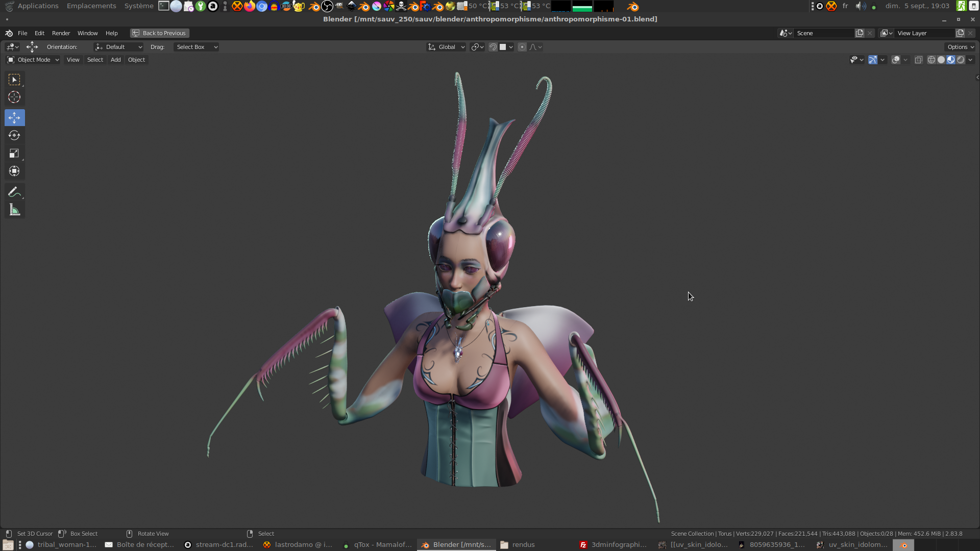Open Object Mode dropdown
The height and width of the screenshot is (551, 980).
33,60
